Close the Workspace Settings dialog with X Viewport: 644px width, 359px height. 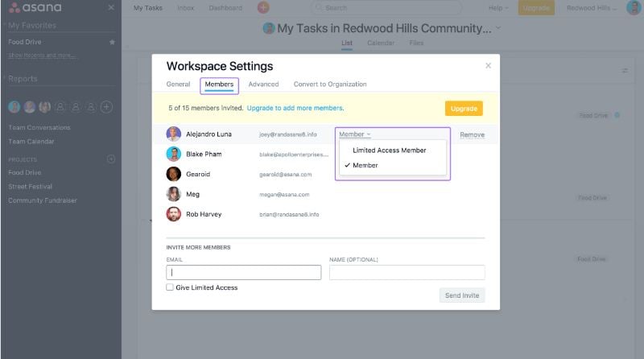(488, 66)
